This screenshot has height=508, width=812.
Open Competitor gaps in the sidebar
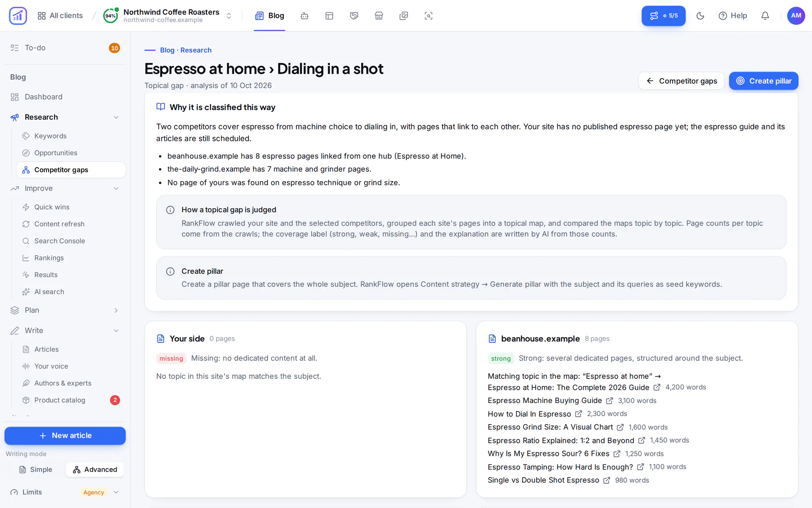click(71, 170)
